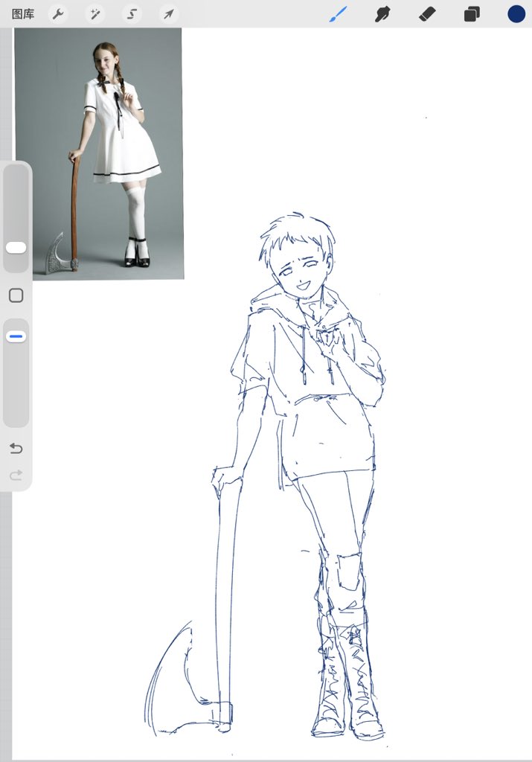Redo the last undone stroke
Viewport: 532px width, 762px height.
pyautogui.click(x=16, y=475)
